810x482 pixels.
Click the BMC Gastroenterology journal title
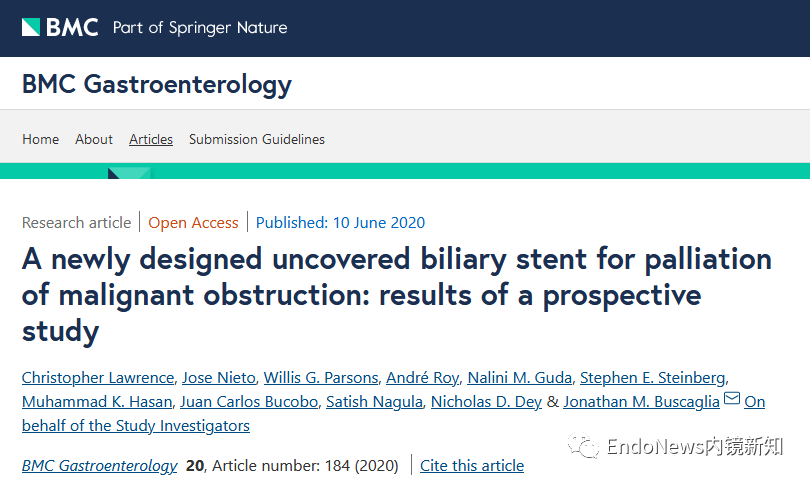tap(157, 84)
